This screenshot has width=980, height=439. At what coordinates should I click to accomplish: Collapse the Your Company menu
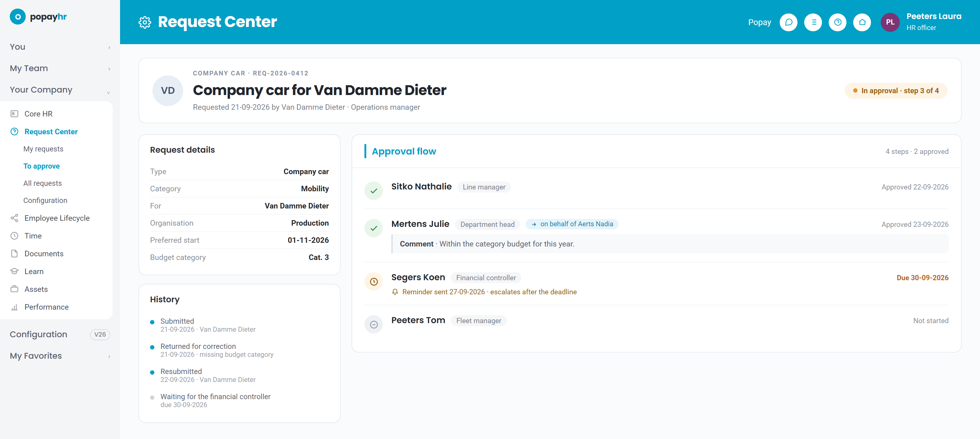tap(60, 90)
